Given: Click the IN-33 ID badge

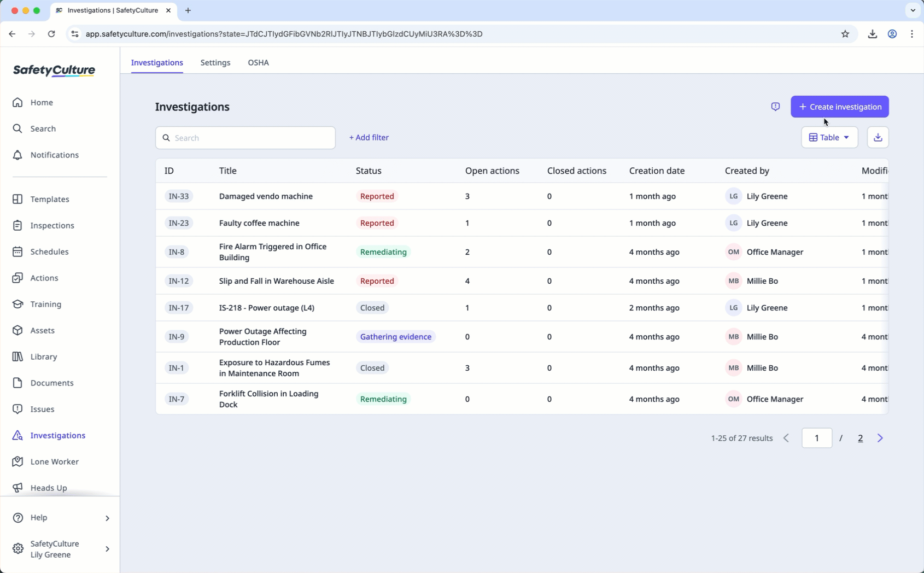Looking at the screenshot, I should pos(179,196).
